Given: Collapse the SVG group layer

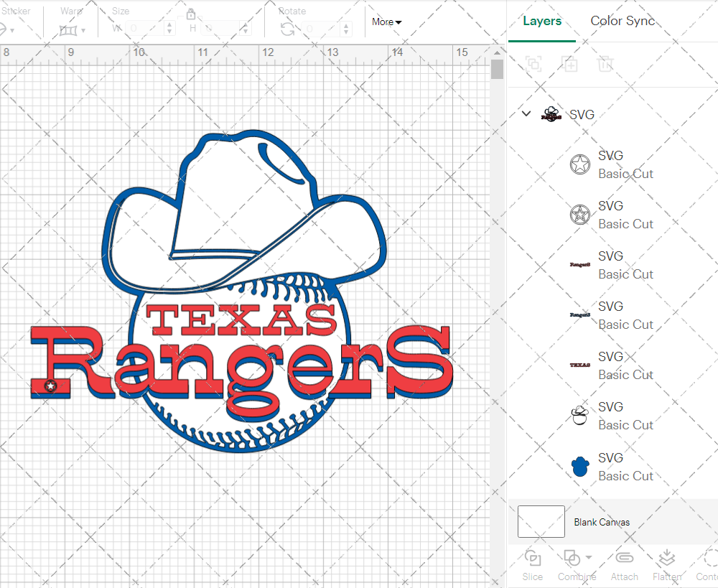Looking at the screenshot, I should [x=526, y=114].
